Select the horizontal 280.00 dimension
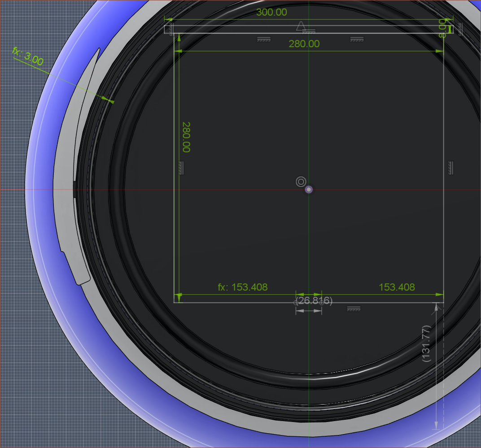481x448 pixels. point(303,44)
